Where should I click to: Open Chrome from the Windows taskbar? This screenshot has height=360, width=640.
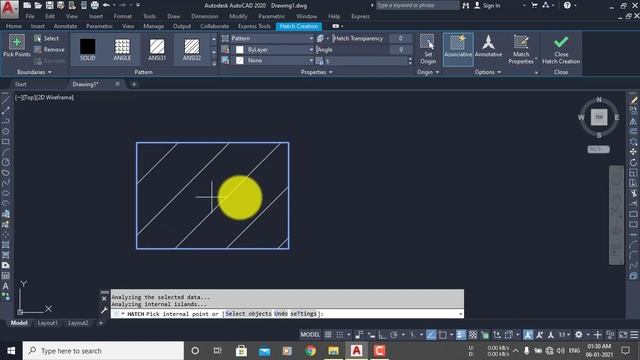point(310,351)
